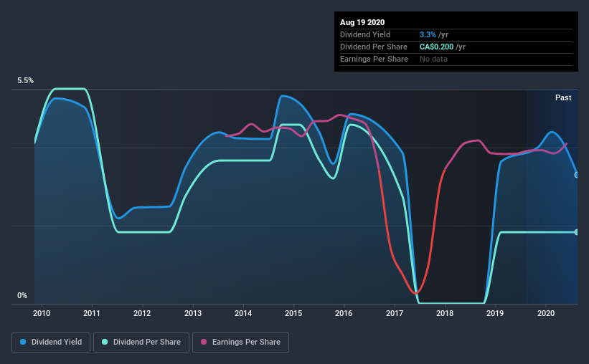Click the 3.3% dividend yield value in tooltip
This screenshot has width=589, height=364.
(428, 34)
